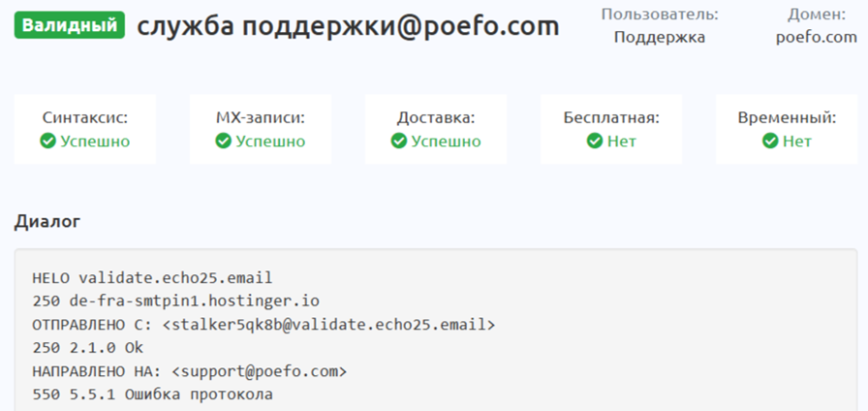868x411 pixels.
Task: Click the 550 5.5.1 Ошибка протокола line
Action: (152, 395)
